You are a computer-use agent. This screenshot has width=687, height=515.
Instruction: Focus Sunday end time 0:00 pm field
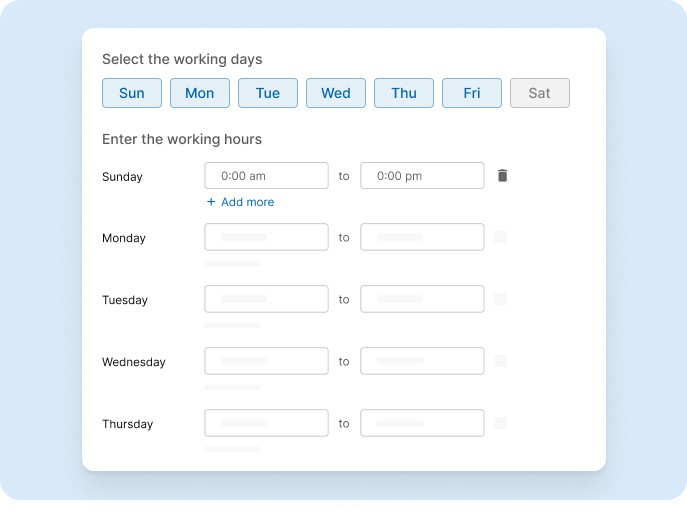[x=422, y=176]
